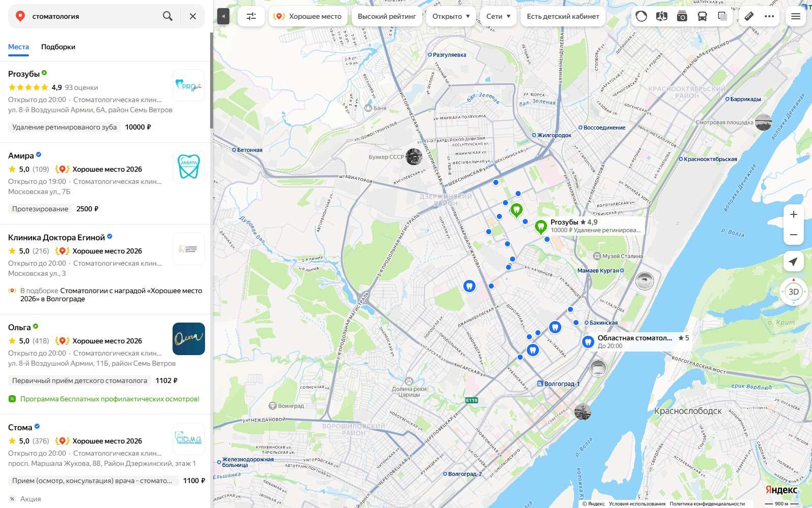Open the three-dots more tools menu

point(769,16)
